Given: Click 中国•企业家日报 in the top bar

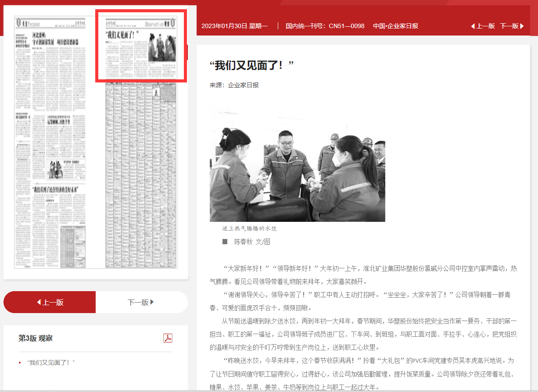Looking at the screenshot, I should click(395, 26).
